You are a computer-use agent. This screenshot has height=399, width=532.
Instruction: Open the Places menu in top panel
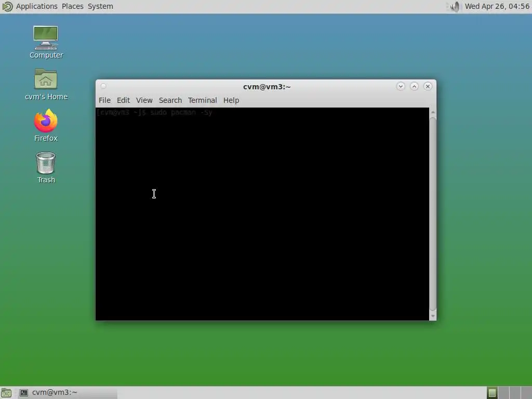pyautogui.click(x=73, y=6)
